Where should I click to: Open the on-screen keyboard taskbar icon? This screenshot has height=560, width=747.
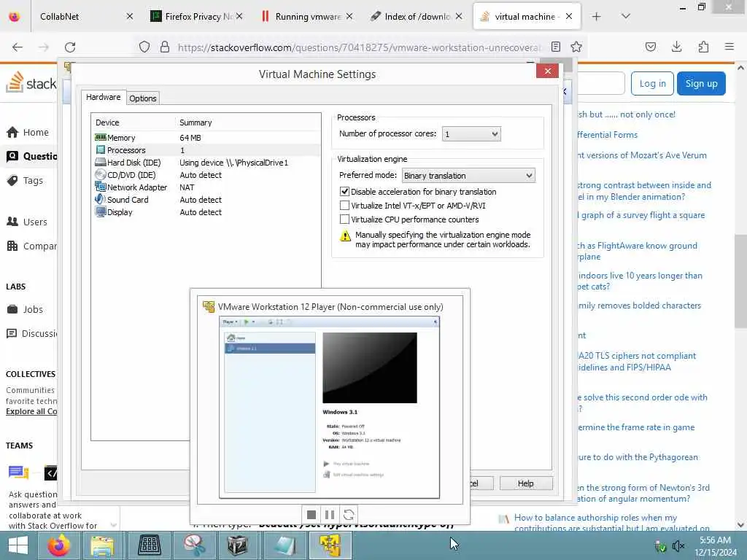pyautogui.click(x=149, y=545)
